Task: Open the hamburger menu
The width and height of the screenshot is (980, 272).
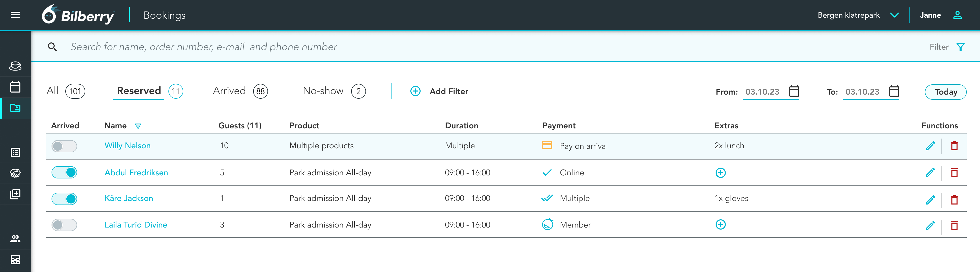Action: click(15, 15)
